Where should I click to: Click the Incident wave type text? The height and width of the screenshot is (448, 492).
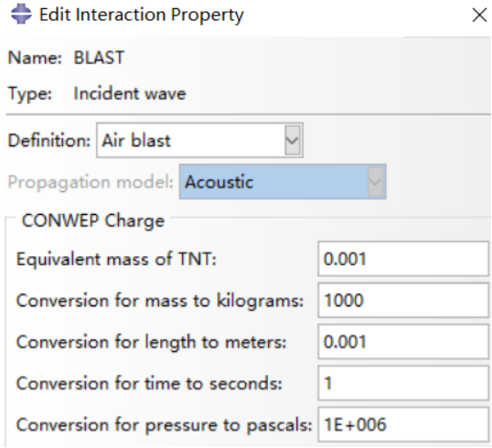coord(130,94)
